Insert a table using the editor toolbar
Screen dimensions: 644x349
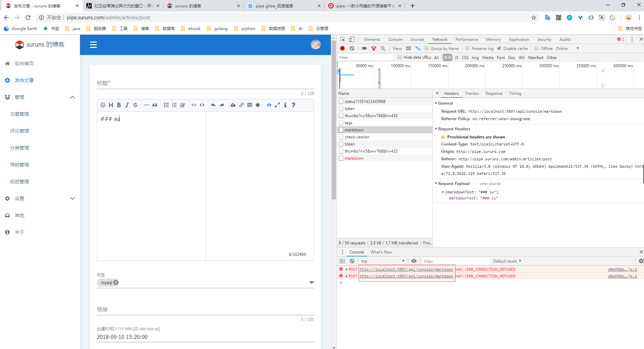pos(250,105)
